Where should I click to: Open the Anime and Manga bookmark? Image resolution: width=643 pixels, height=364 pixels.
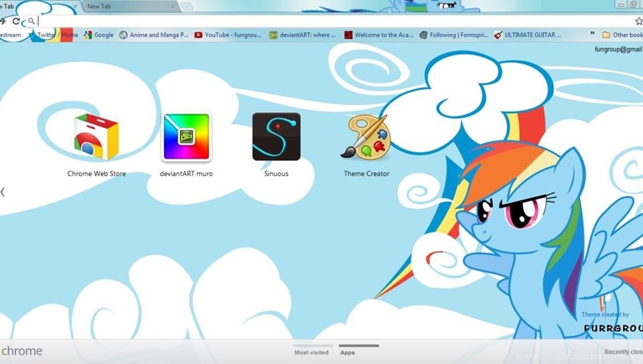(154, 35)
